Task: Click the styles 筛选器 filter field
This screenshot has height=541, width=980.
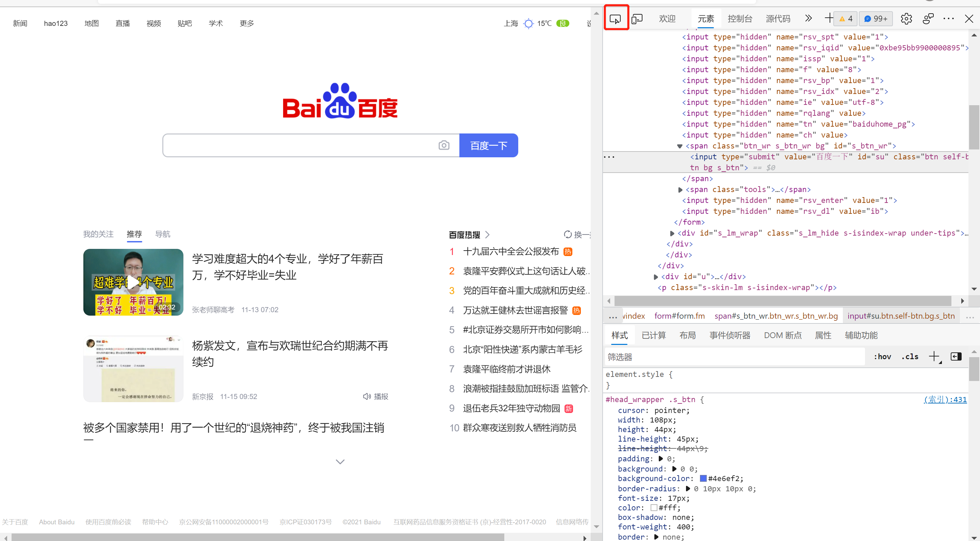Action: coord(734,357)
